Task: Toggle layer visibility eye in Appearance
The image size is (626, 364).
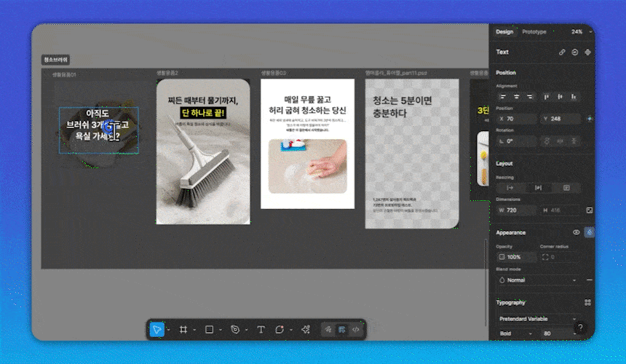Action: [576, 232]
